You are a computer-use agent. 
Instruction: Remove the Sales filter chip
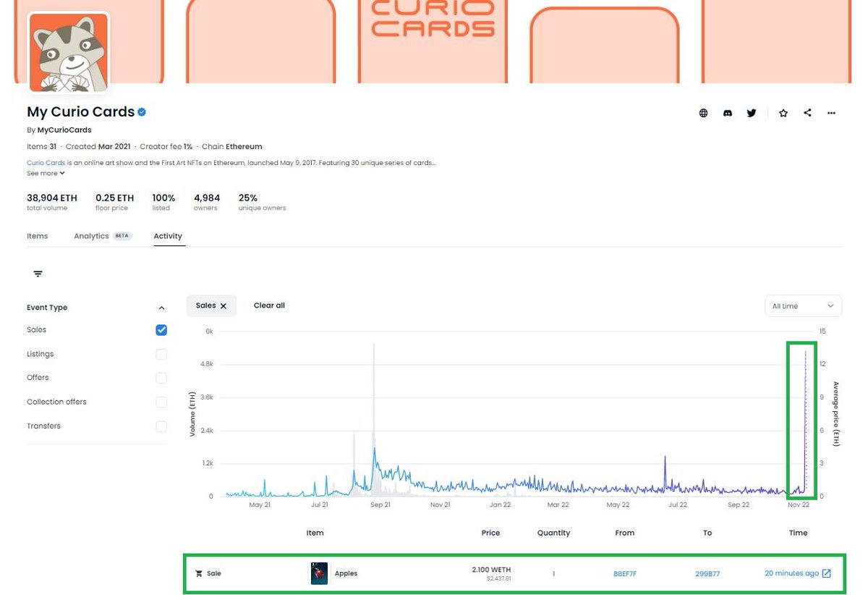click(224, 306)
